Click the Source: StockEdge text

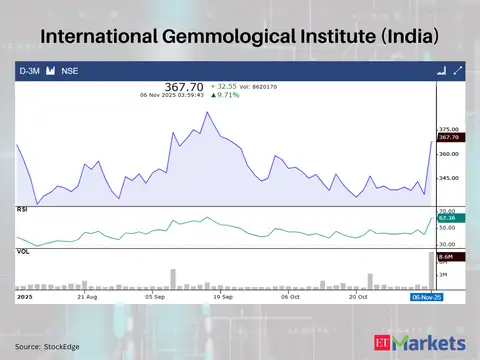(47, 347)
